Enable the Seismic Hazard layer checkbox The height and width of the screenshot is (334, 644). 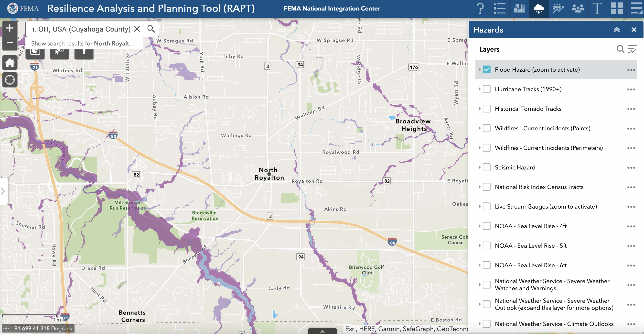tap(487, 167)
